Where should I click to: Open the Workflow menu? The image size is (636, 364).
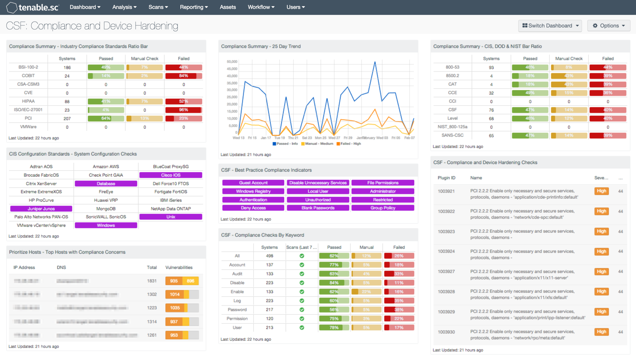click(261, 7)
